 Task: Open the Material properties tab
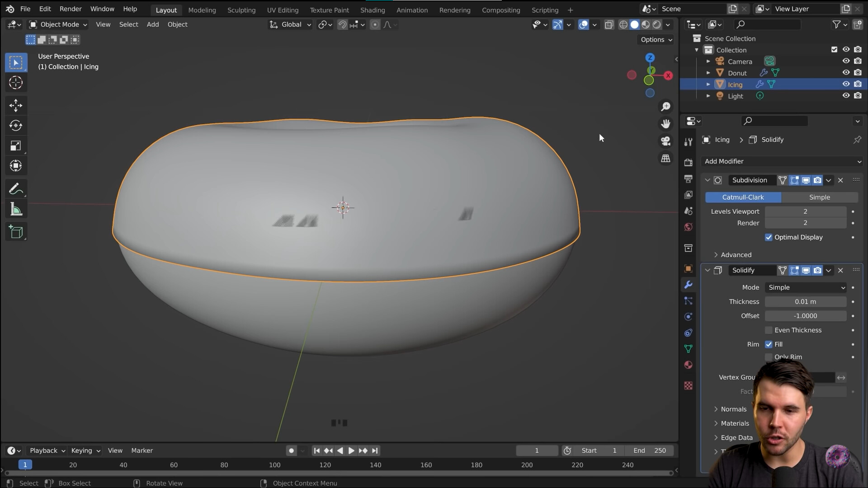coord(688,365)
